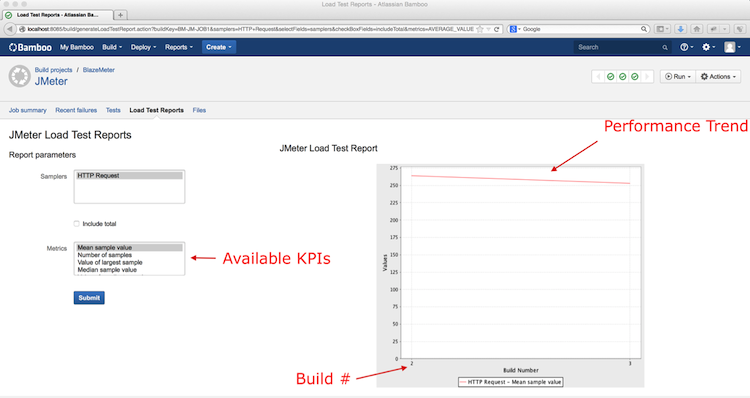Select Number of samples metric
The height and width of the screenshot is (398, 750).
pos(129,255)
